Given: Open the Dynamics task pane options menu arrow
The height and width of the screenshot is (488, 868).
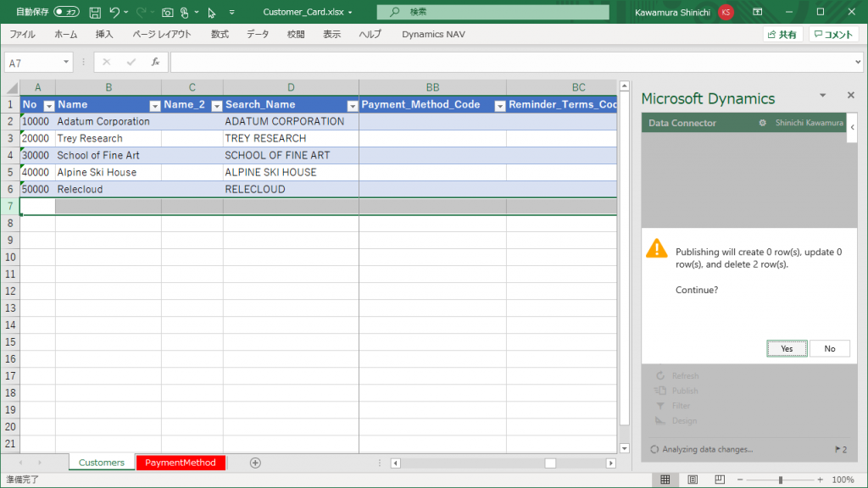Looking at the screenshot, I should tap(822, 95).
